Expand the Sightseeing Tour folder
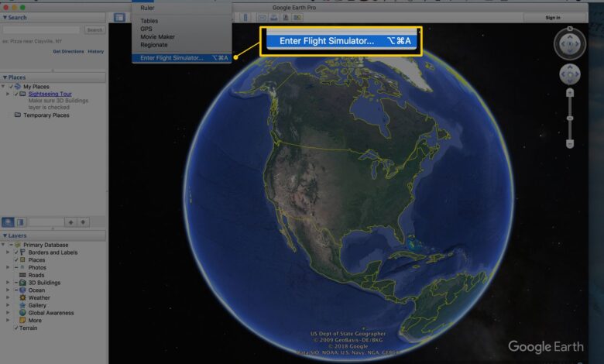 pyautogui.click(x=8, y=94)
